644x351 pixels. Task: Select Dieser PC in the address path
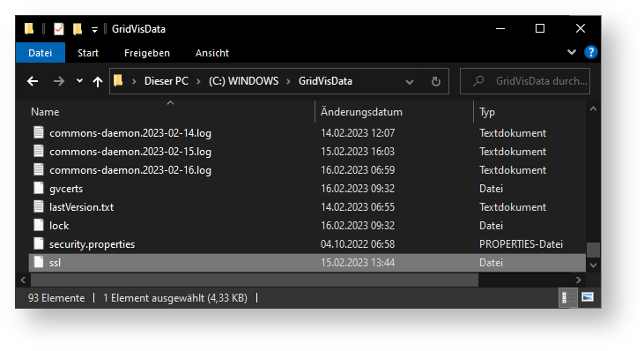pyautogui.click(x=167, y=81)
